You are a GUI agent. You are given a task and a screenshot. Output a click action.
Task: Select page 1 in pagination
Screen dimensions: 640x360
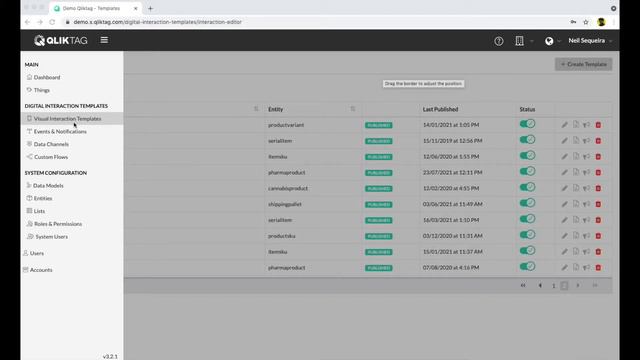point(553,286)
